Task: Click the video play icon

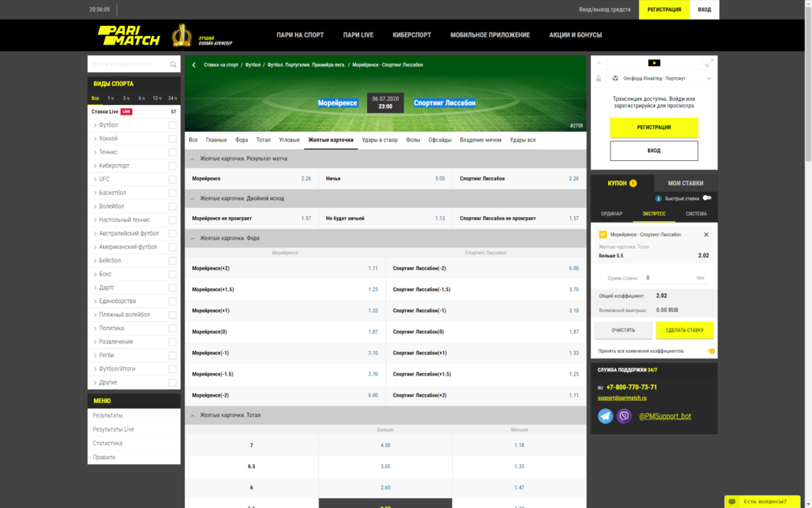Action: (x=654, y=63)
